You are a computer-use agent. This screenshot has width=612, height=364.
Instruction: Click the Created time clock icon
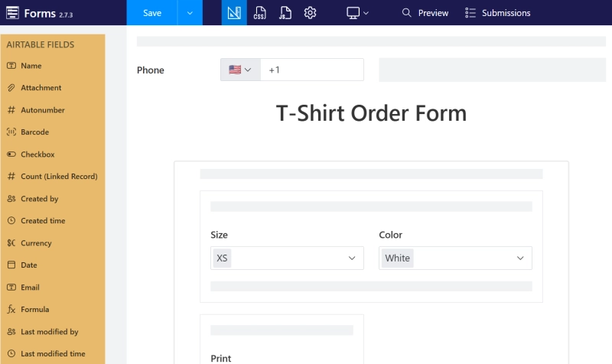pos(11,220)
